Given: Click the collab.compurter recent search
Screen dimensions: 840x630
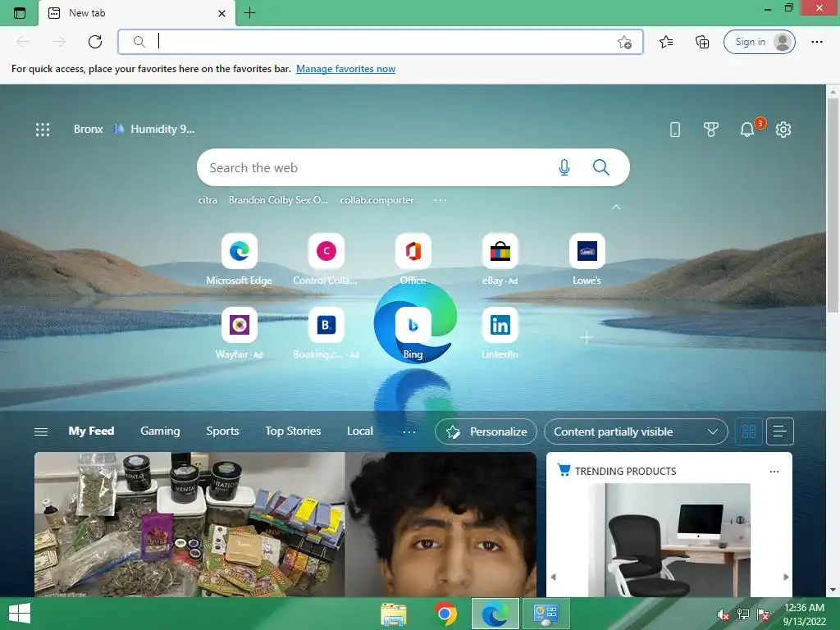Looking at the screenshot, I should pyautogui.click(x=377, y=200).
